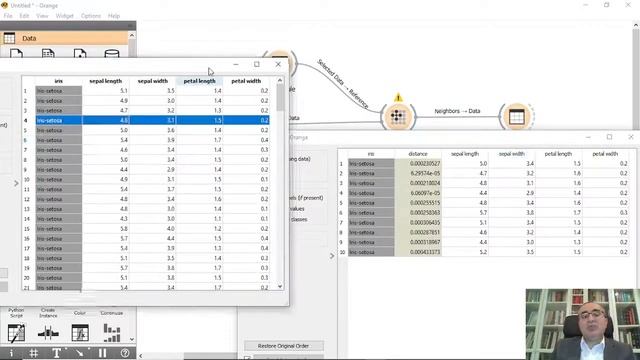640x360 pixels.
Task: Sort front table by 'sepal width' header
Action: 152,81
